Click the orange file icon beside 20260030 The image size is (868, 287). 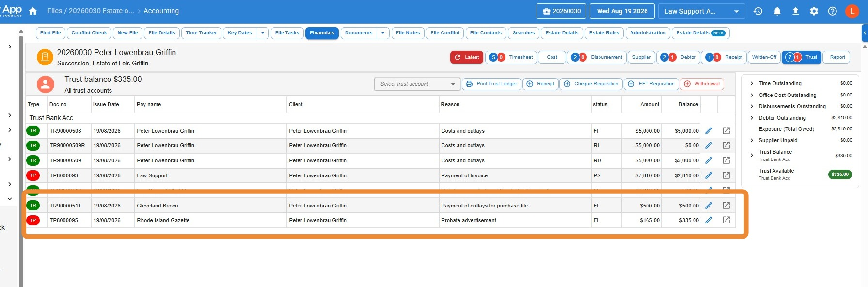[x=45, y=57]
